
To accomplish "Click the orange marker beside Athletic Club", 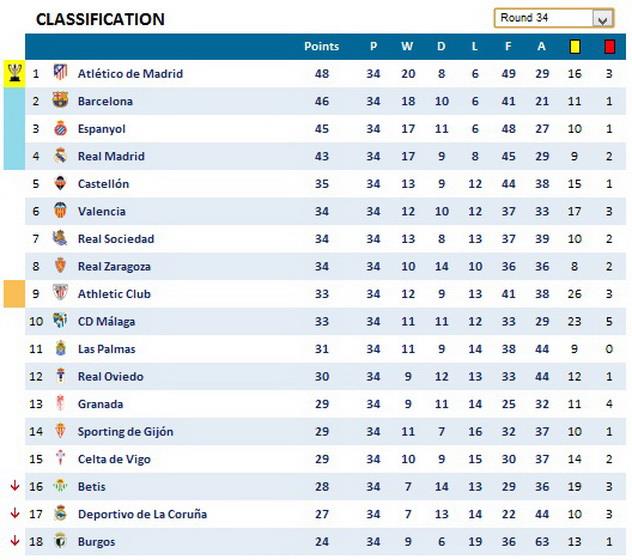I will (14, 294).
